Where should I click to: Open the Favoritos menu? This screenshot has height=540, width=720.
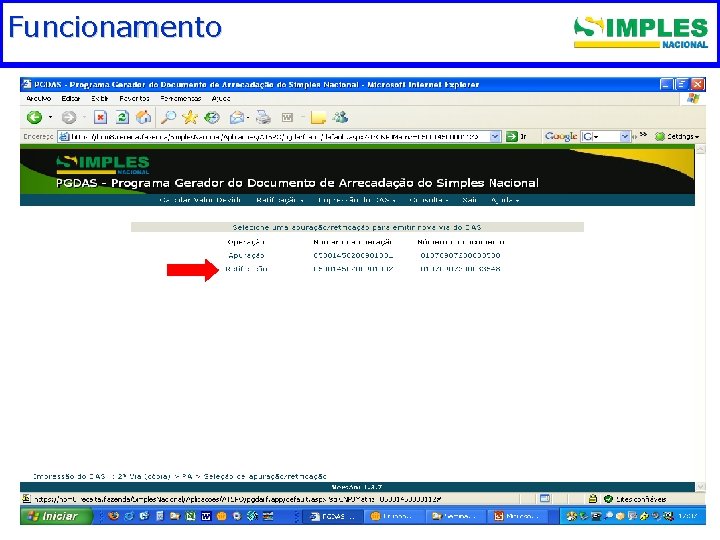(134, 98)
